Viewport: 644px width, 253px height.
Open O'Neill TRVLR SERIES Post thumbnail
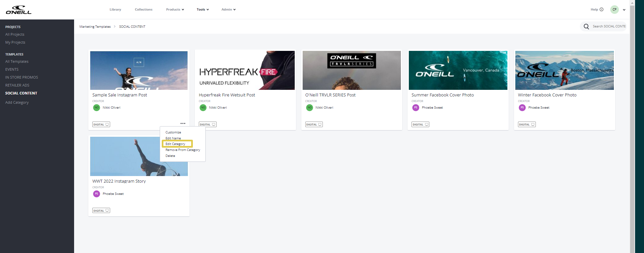352,70
